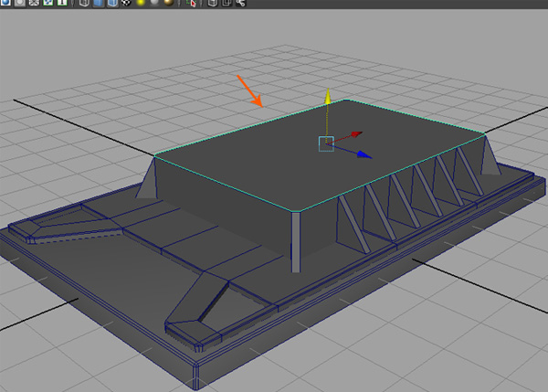Click the blue Z-axis move arrow
The width and height of the screenshot is (548, 392).
(x=364, y=154)
